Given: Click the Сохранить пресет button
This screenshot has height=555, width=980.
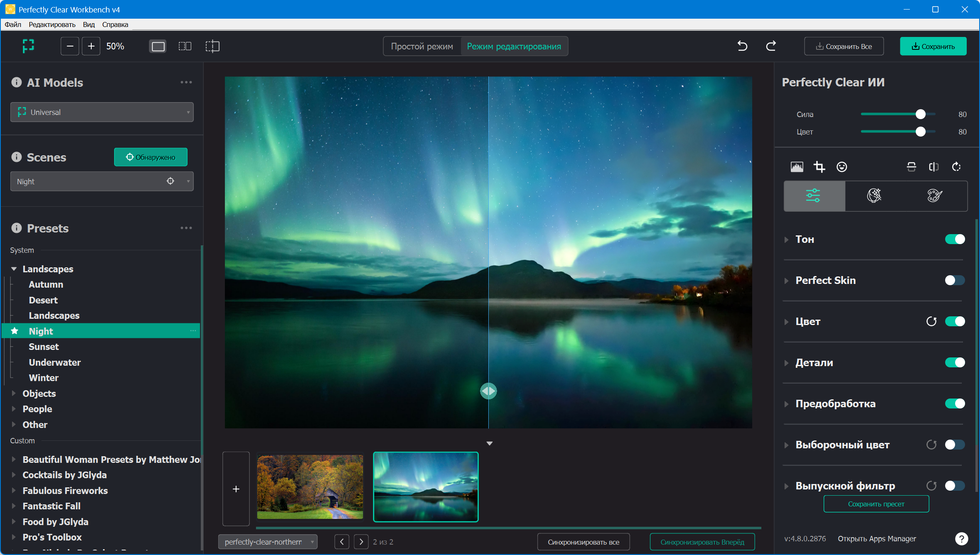Looking at the screenshot, I should pyautogui.click(x=876, y=504).
